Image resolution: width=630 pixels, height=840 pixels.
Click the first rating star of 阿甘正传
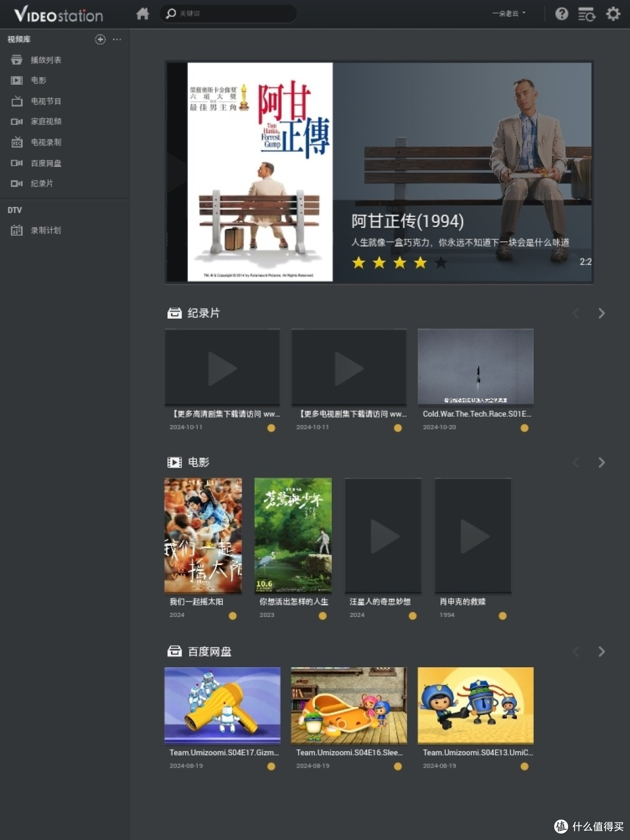point(359,263)
